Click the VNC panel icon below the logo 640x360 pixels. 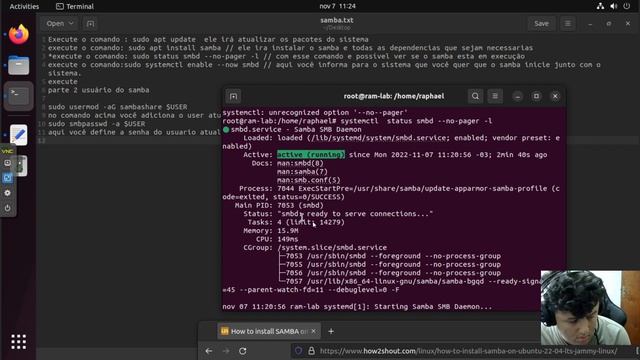pos(7,163)
